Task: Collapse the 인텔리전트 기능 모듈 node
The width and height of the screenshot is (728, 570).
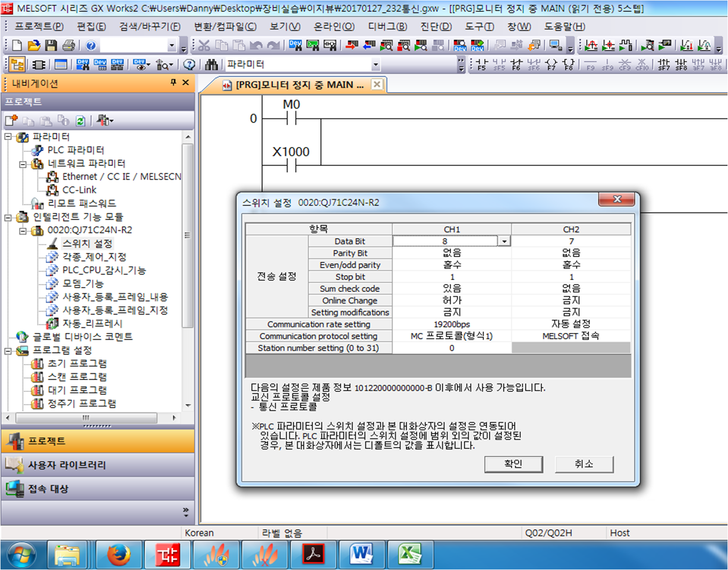Action: pos(8,217)
